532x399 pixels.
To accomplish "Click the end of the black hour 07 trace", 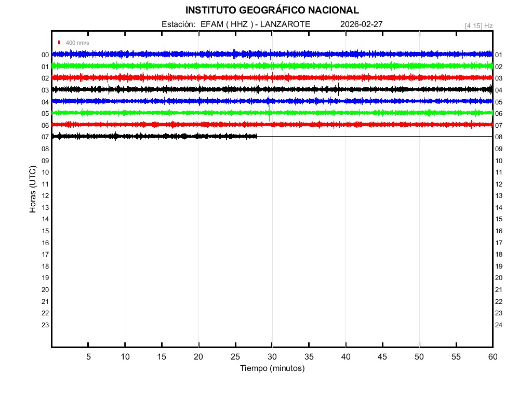I will pos(257,136).
